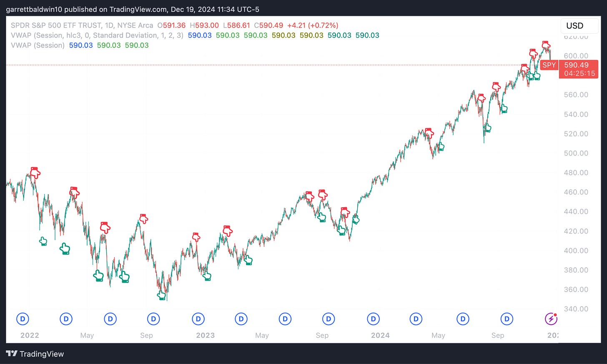
Task: Click the March 2022 dividend D marker
Action: coord(66,319)
